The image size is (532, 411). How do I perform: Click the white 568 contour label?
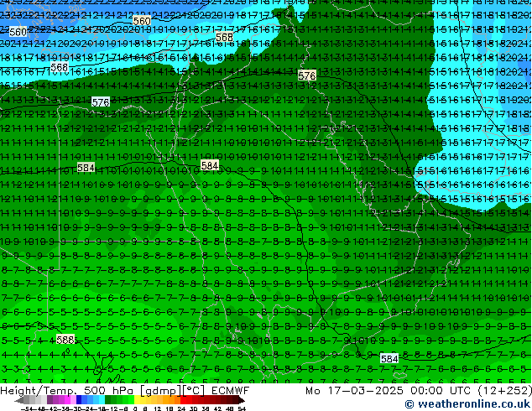pyautogui.click(x=60, y=67)
